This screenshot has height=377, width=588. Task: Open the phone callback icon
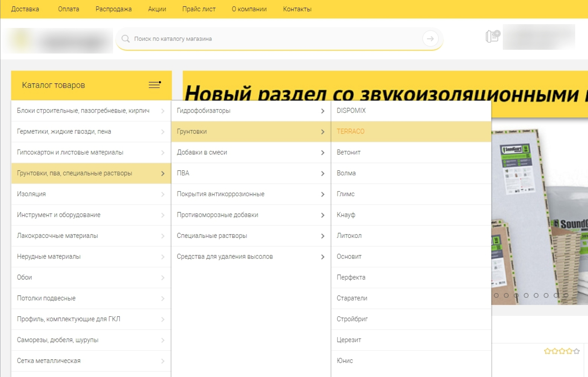[x=492, y=37]
